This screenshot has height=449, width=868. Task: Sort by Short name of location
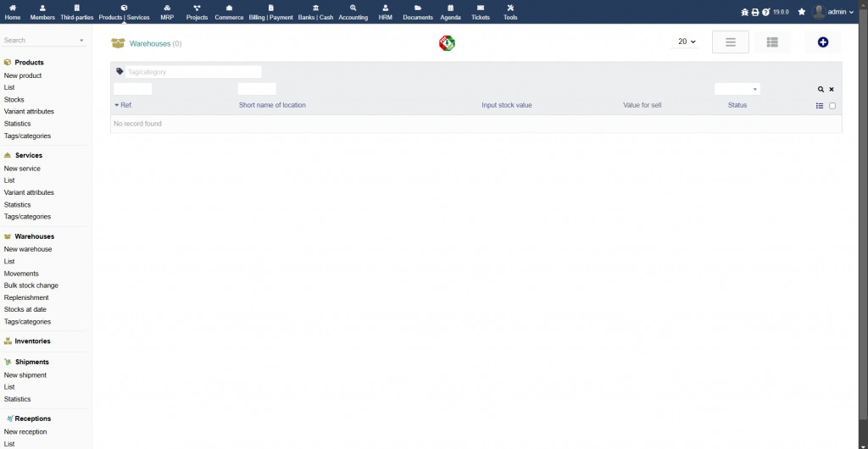pyautogui.click(x=272, y=105)
